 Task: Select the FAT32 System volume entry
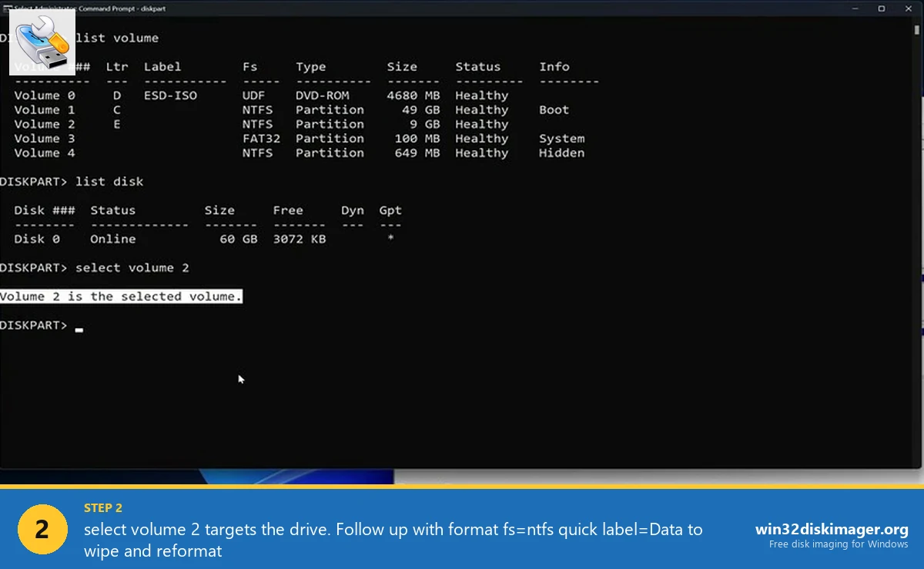(x=231, y=139)
